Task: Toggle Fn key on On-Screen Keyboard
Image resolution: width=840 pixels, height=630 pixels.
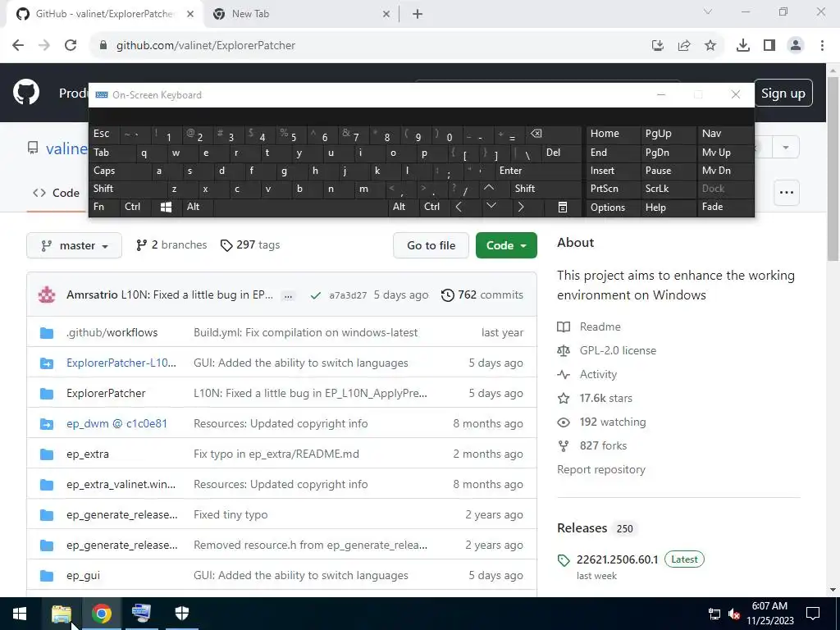Action: 104,207
